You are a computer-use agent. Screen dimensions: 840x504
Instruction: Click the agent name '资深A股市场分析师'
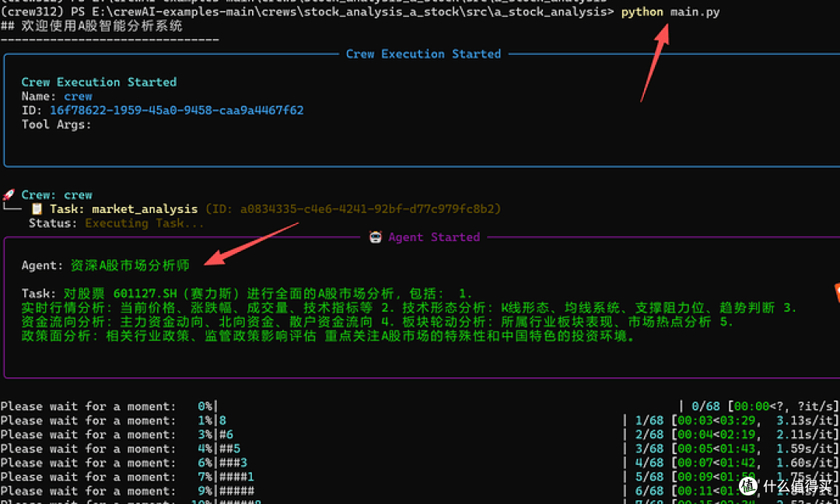(x=130, y=265)
